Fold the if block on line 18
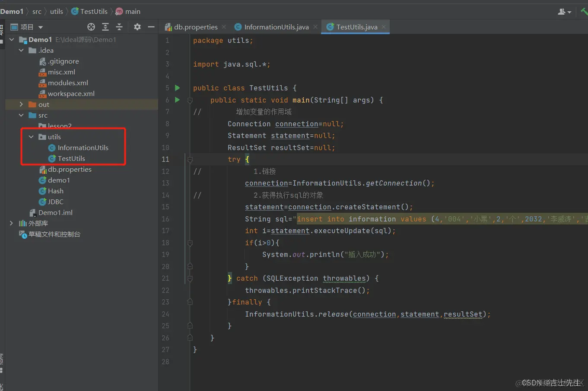 [190, 243]
